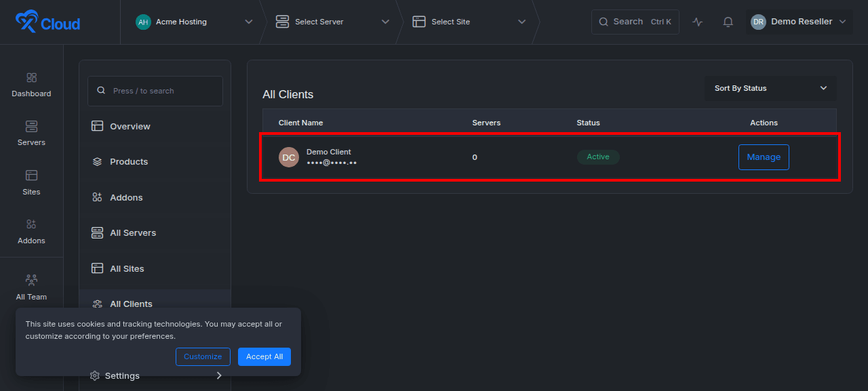Click the Client Name column header
This screenshot has height=391, width=868.
300,123
